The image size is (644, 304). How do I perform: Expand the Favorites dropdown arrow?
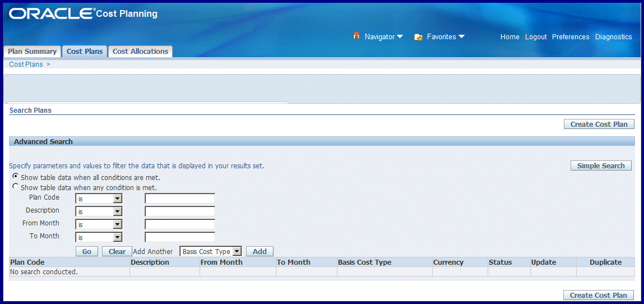point(461,37)
